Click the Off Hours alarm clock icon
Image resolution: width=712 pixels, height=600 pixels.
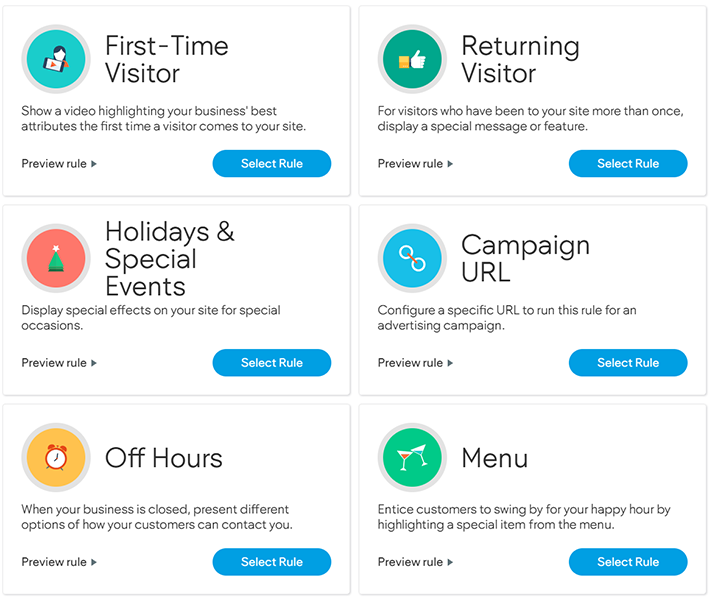pyautogui.click(x=56, y=458)
